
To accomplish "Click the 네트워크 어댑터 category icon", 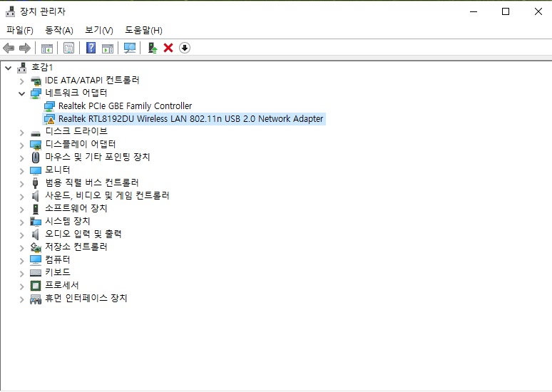I will click(x=36, y=93).
